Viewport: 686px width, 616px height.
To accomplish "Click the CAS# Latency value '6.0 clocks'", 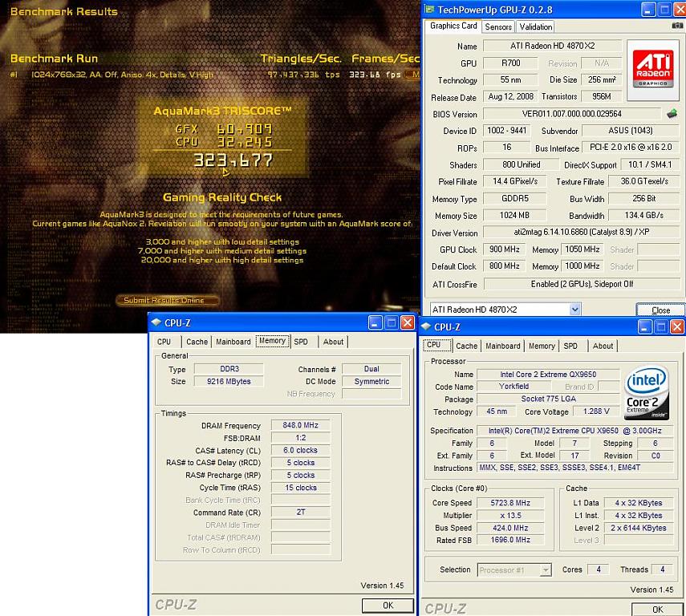I will pyautogui.click(x=300, y=450).
